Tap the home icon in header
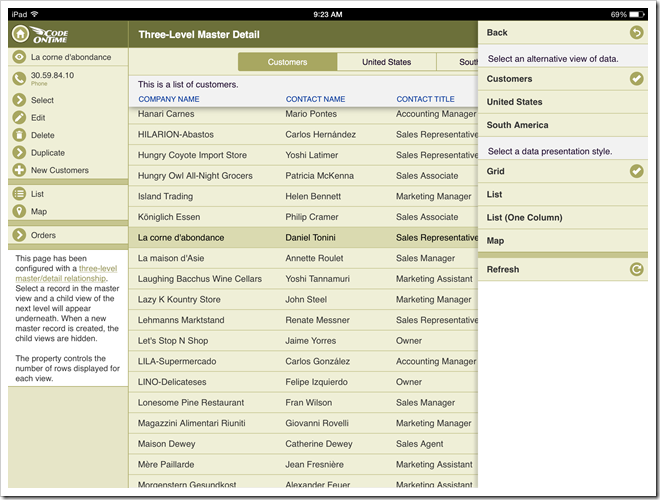This screenshot has width=660, height=500. 20,34
